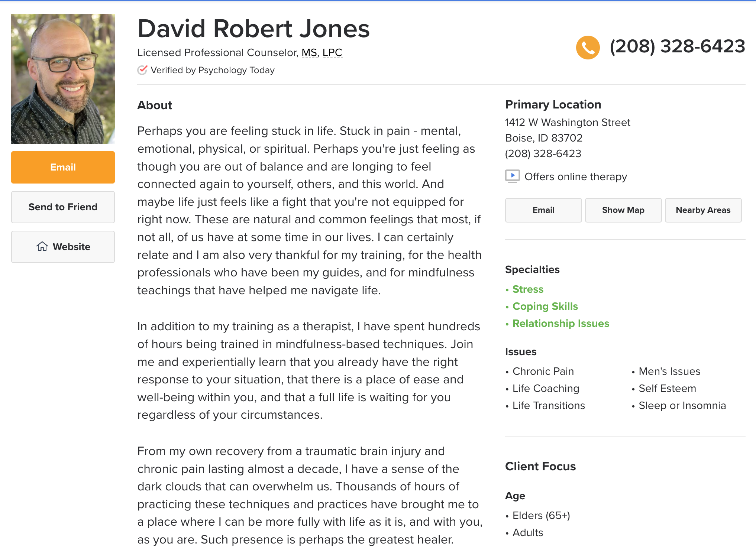756x558 pixels.
Task: View Nearby Areas
Action: tap(703, 210)
